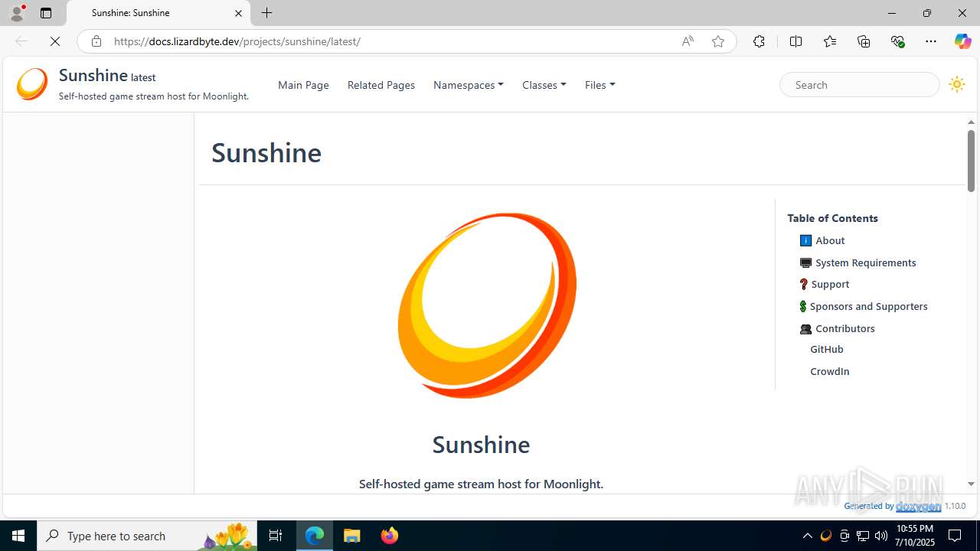Show hidden system tray icons
The image size is (980, 551).
pos(807,536)
